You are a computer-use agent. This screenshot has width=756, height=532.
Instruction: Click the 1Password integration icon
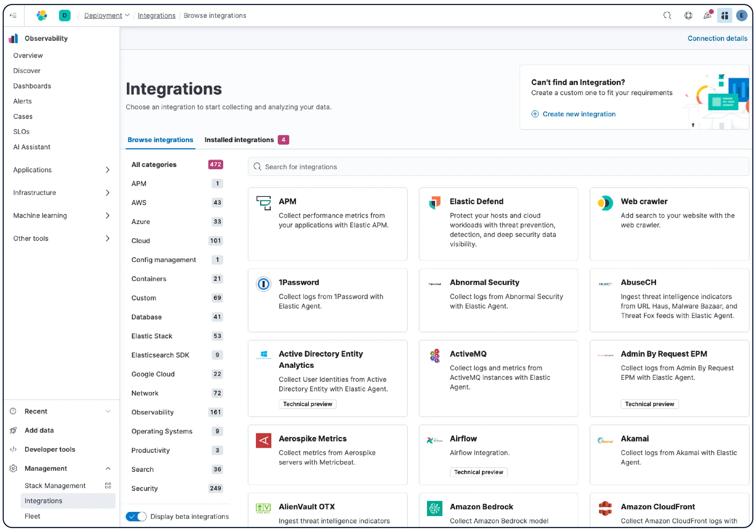click(263, 284)
